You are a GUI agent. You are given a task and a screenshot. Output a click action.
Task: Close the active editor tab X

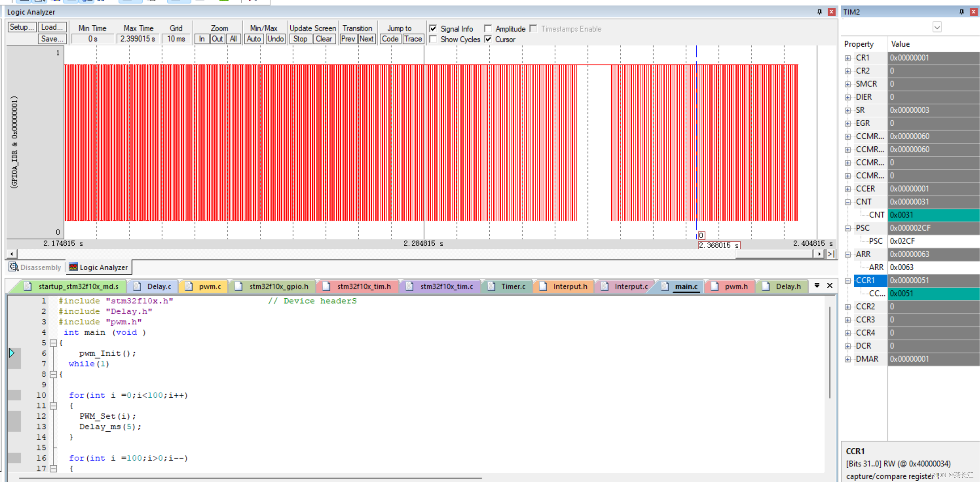point(830,286)
